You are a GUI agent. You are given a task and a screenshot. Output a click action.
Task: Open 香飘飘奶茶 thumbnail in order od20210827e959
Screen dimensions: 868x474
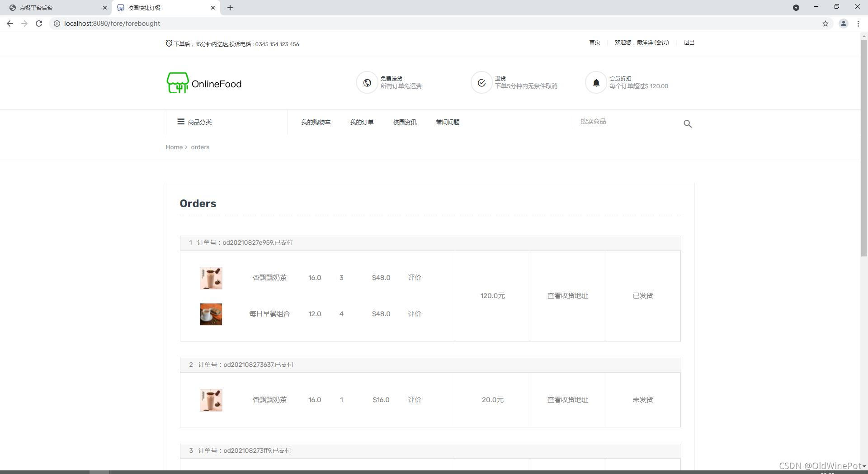pyautogui.click(x=211, y=278)
